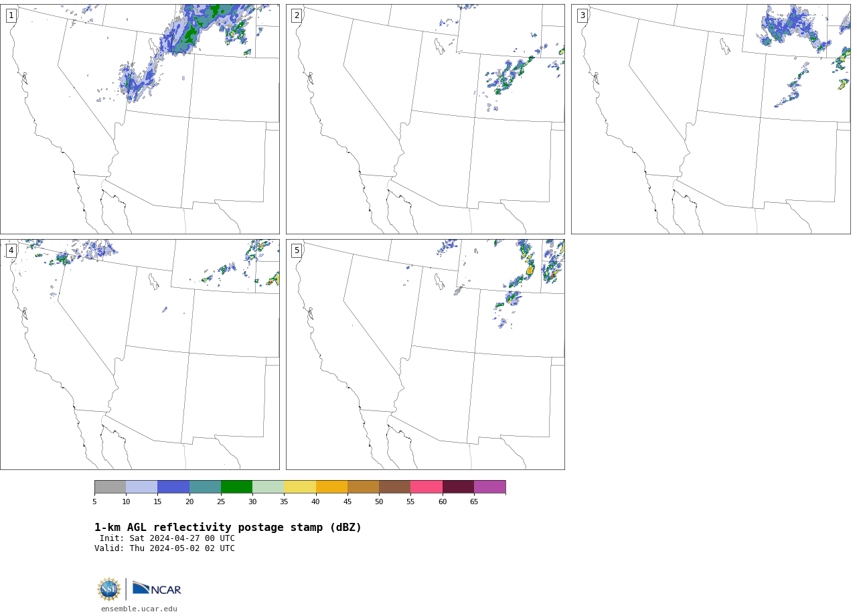
Task: Click the NSF logo icon
Action: [x=109, y=589]
